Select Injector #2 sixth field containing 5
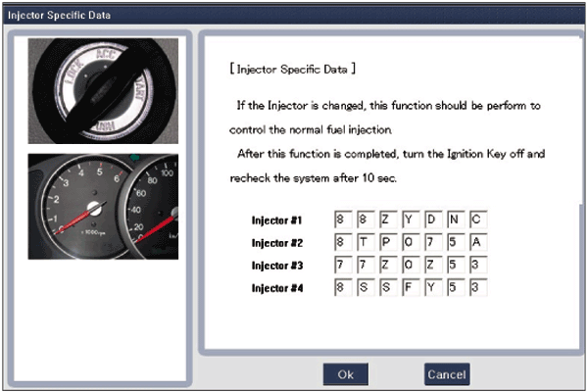The image size is (588, 392). (x=456, y=242)
